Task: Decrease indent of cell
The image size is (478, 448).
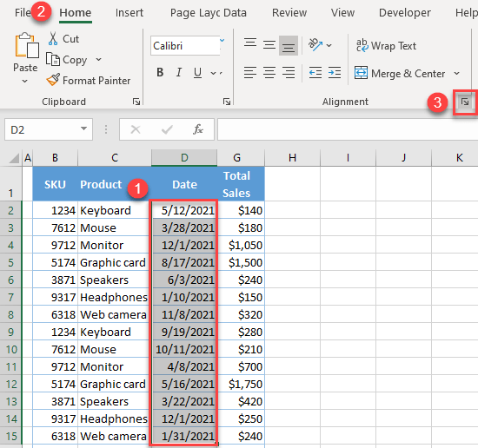Action: (315, 73)
